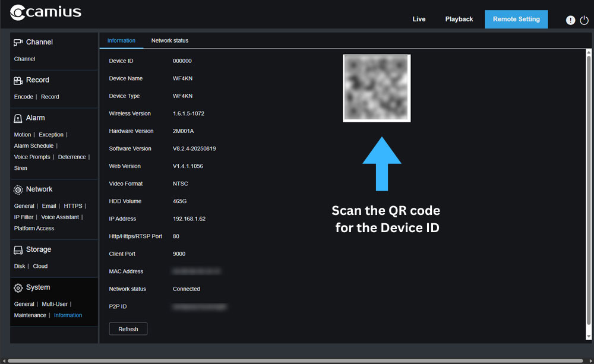The width and height of the screenshot is (594, 364).
Task: Click the Storage disk icon
Action: pyautogui.click(x=18, y=250)
